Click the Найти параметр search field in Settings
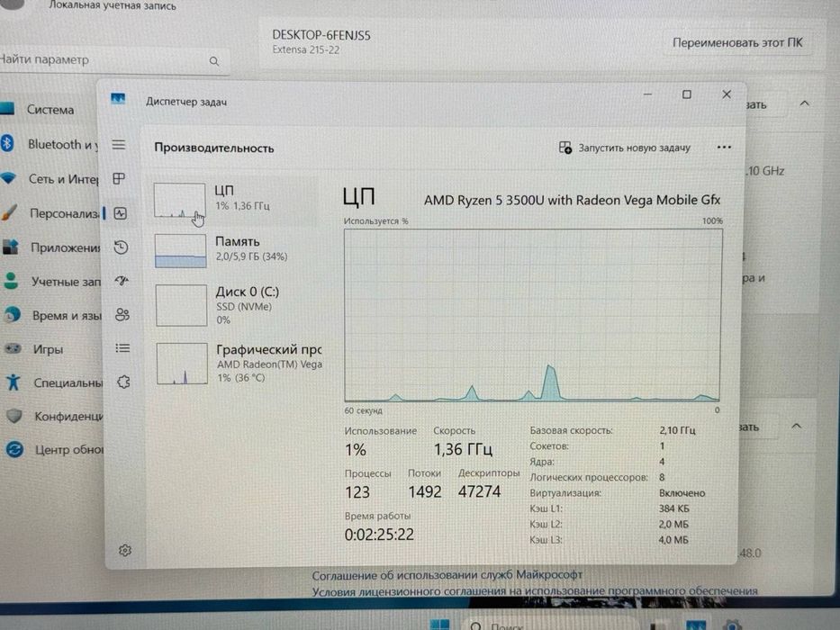Viewport: 840px width, 630px height. click(x=113, y=60)
